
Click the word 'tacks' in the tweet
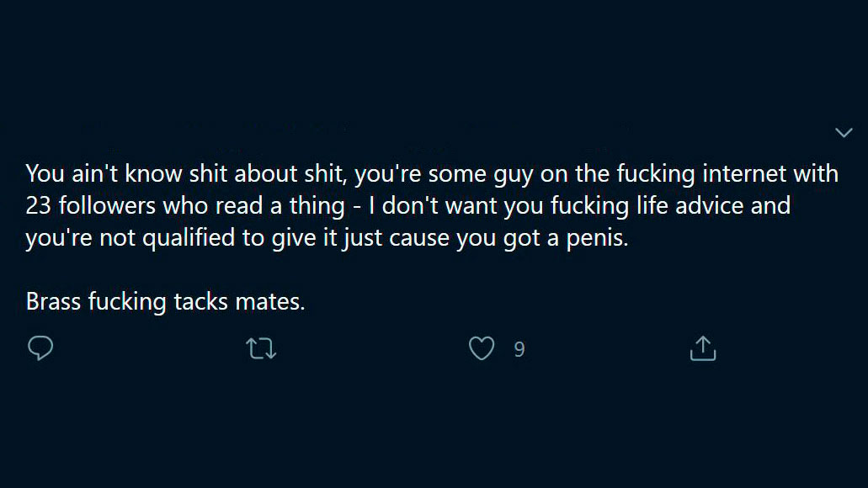[x=200, y=302]
